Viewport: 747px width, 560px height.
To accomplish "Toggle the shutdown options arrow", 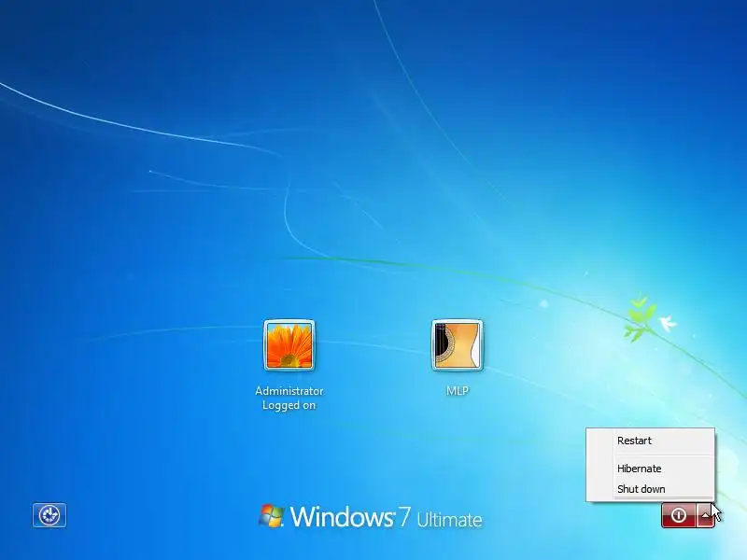I will pos(705,515).
